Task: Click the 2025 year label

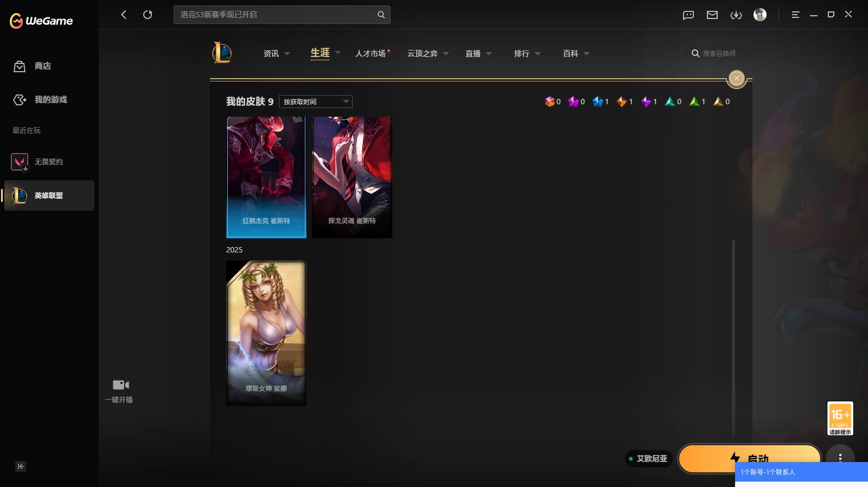Action: [234, 250]
